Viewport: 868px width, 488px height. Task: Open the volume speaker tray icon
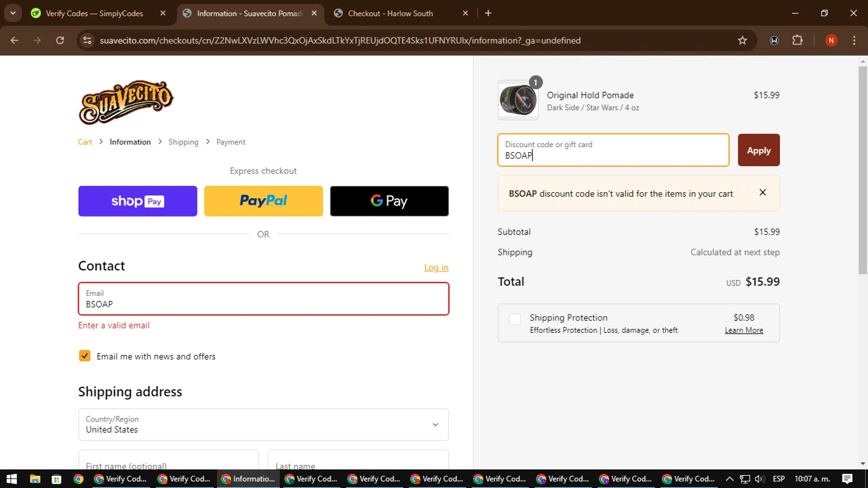coord(760,479)
